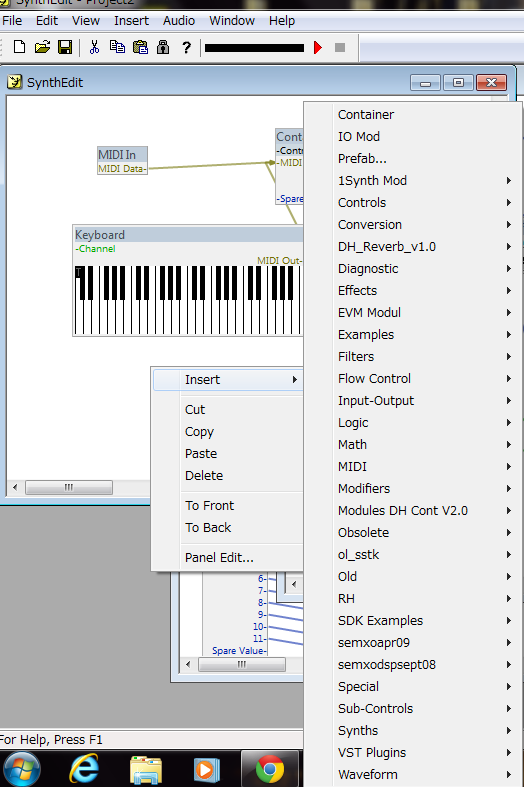524x787 pixels.
Task: Choose Paste in the context menu
Action: (227, 454)
